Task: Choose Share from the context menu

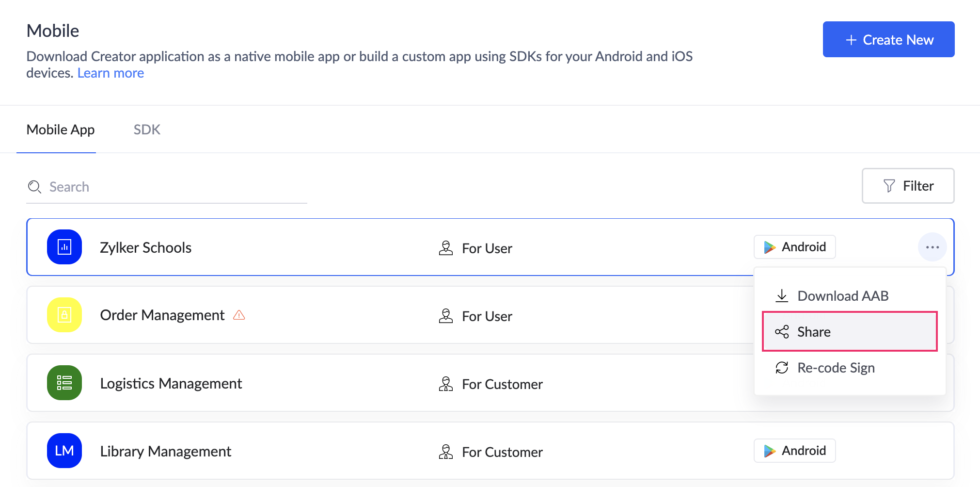Action: point(849,332)
